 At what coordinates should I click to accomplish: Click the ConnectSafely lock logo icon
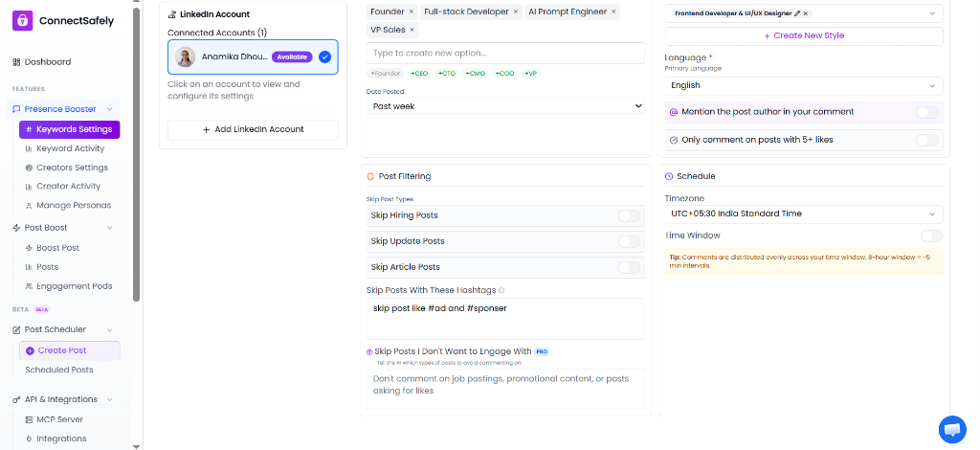[x=23, y=21]
